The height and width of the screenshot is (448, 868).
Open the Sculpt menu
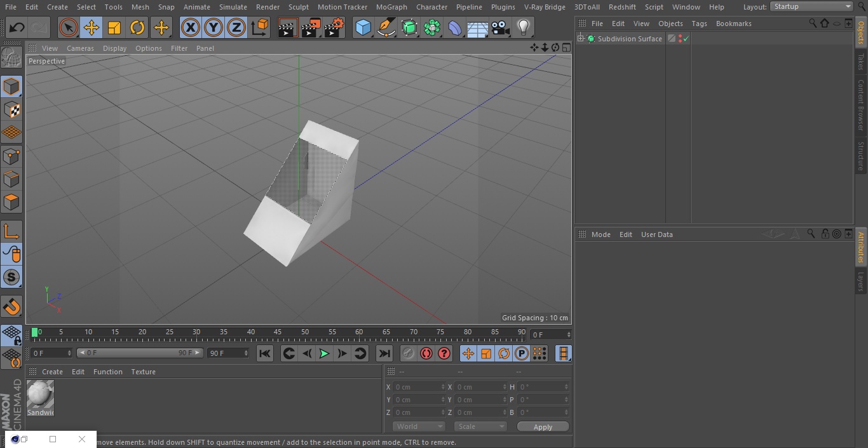tap(298, 7)
